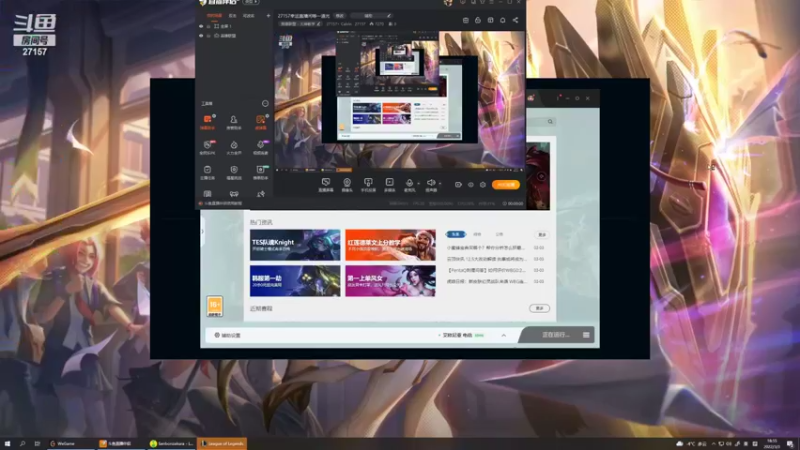800x450 pixels.
Task: Toggle the lock on the second scene source
Action: pos(208,36)
